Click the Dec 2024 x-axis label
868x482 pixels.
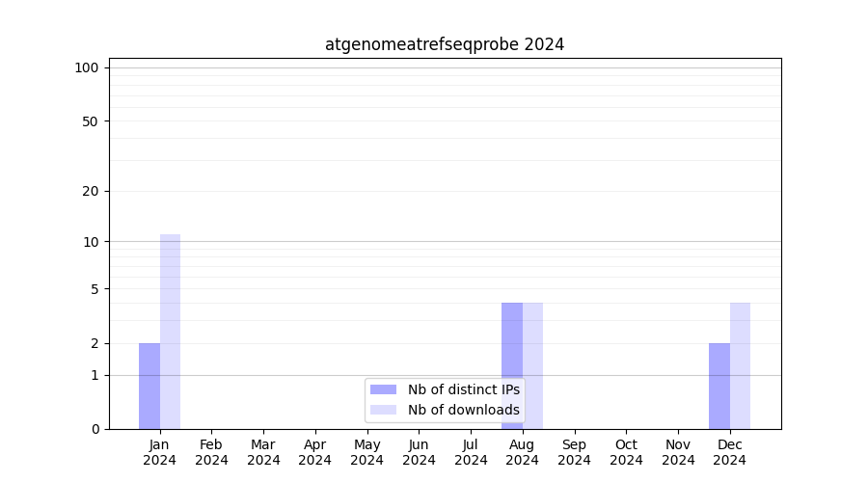(x=730, y=452)
